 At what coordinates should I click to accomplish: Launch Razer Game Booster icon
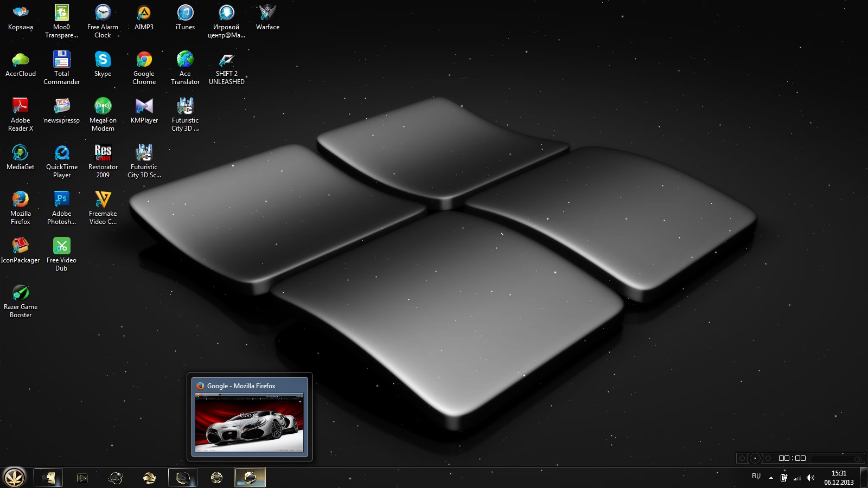(x=21, y=301)
